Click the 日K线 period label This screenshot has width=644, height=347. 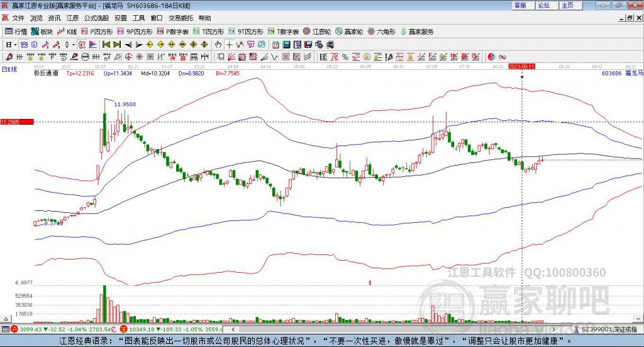pos(9,69)
